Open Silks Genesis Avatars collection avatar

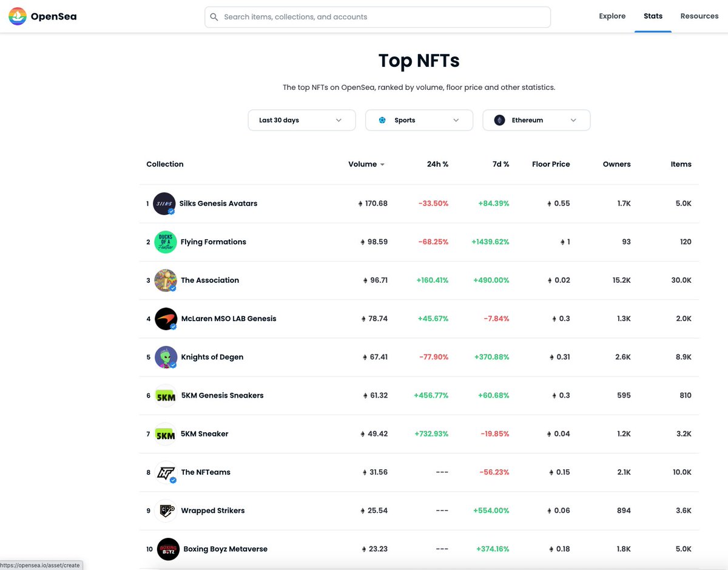click(x=164, y=203)
